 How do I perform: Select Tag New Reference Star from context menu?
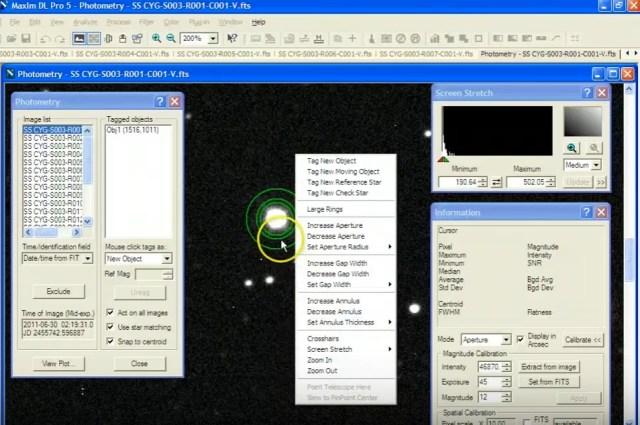(343, 183)
